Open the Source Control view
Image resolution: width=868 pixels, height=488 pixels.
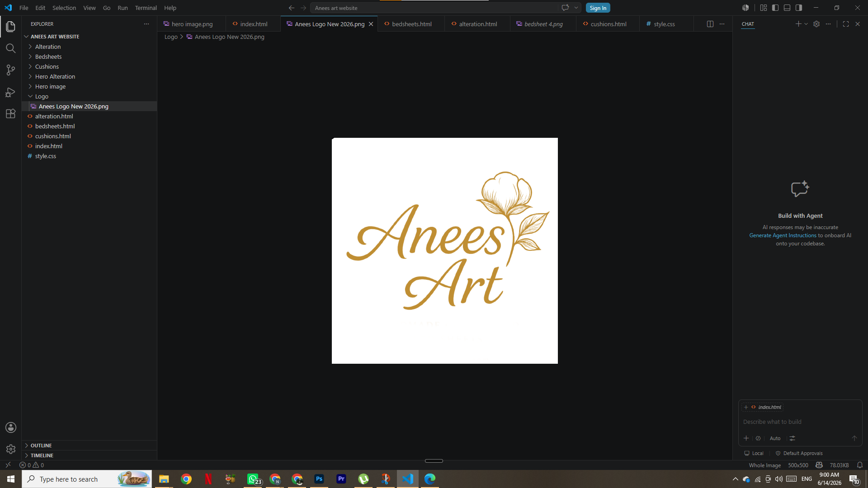(10, 70)
